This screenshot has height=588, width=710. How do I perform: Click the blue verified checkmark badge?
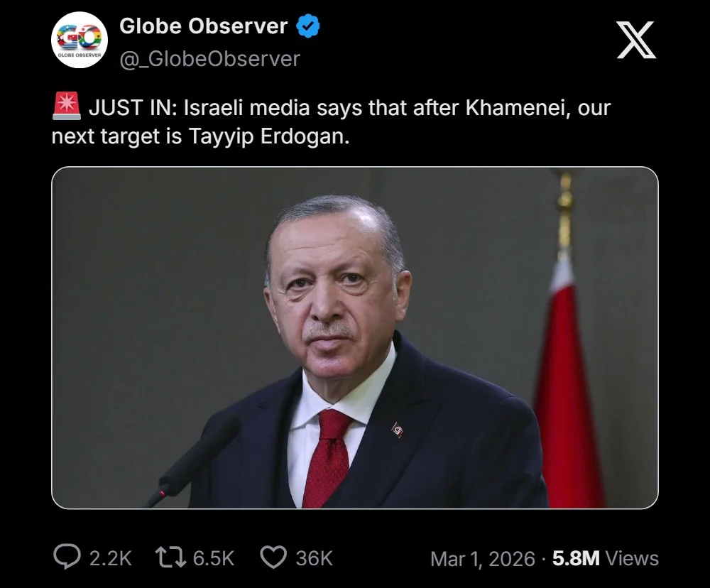pos(308,26)
